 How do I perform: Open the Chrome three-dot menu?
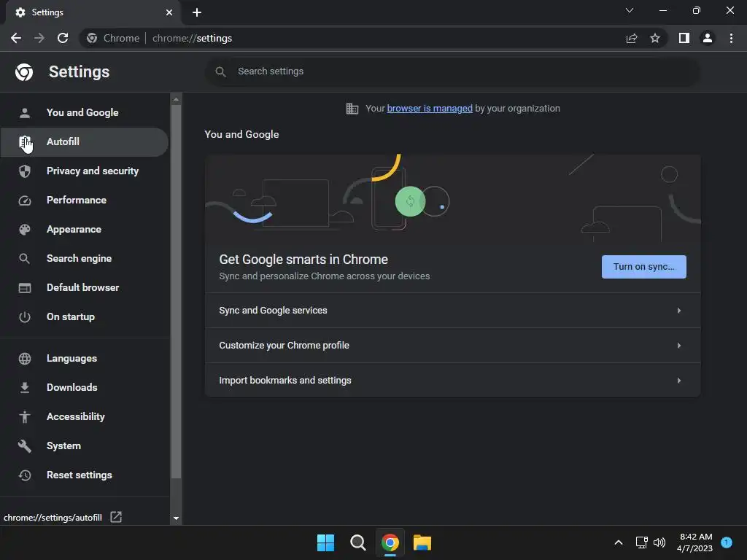coord(731,38)
